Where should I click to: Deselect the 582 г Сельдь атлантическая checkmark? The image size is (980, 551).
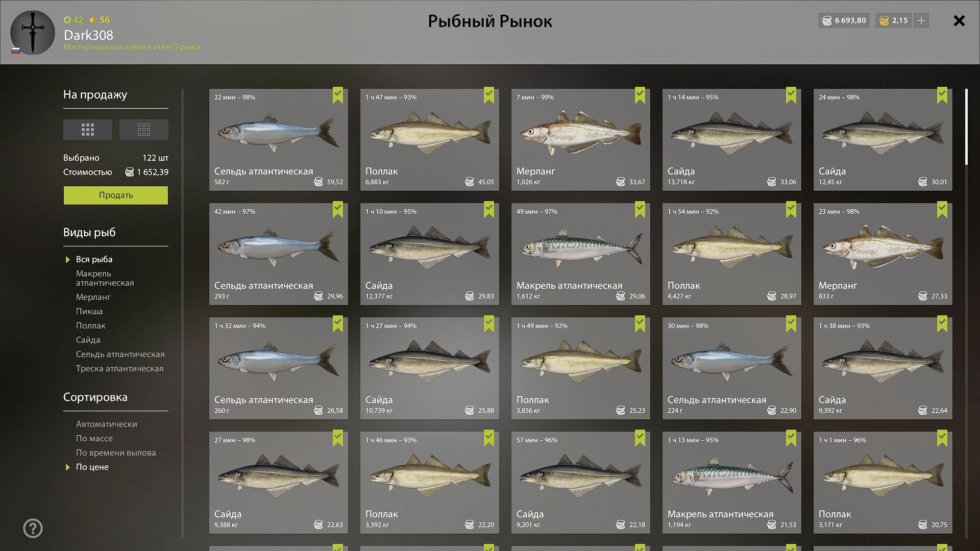[x=338, y=95]
